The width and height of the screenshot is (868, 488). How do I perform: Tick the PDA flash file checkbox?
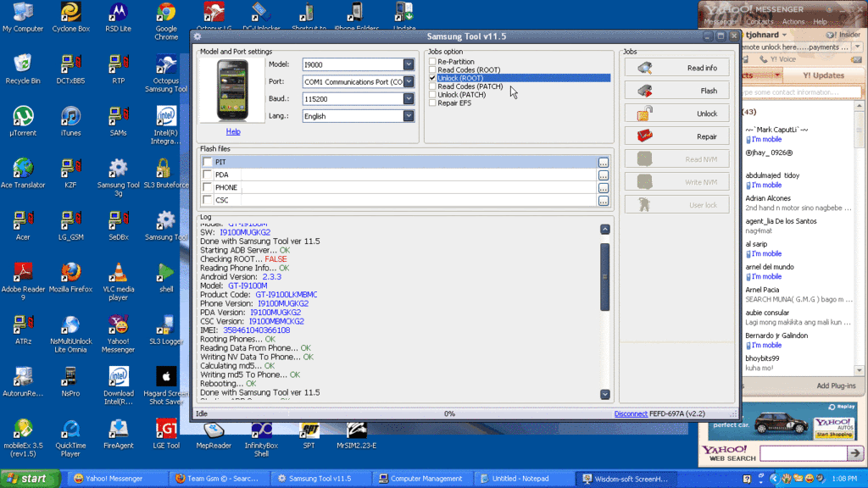point(208,175)
